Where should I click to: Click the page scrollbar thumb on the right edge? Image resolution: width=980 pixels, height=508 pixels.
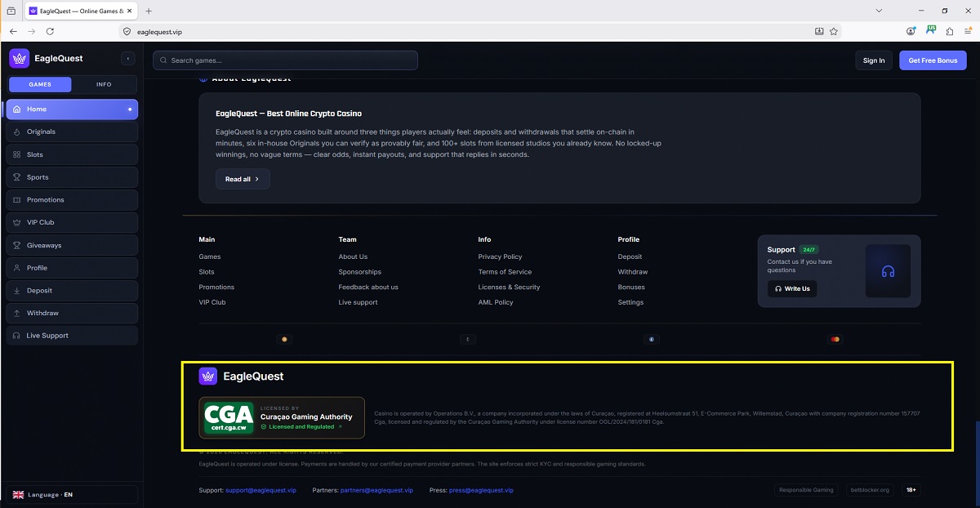[x=977, y=461]
